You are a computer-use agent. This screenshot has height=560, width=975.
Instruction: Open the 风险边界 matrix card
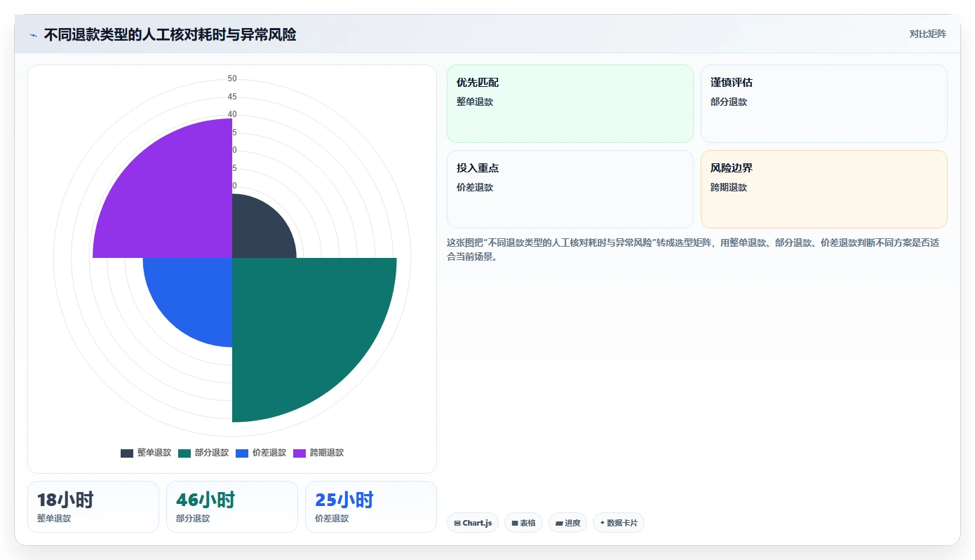pyautogui.click(x=823, y=189)
